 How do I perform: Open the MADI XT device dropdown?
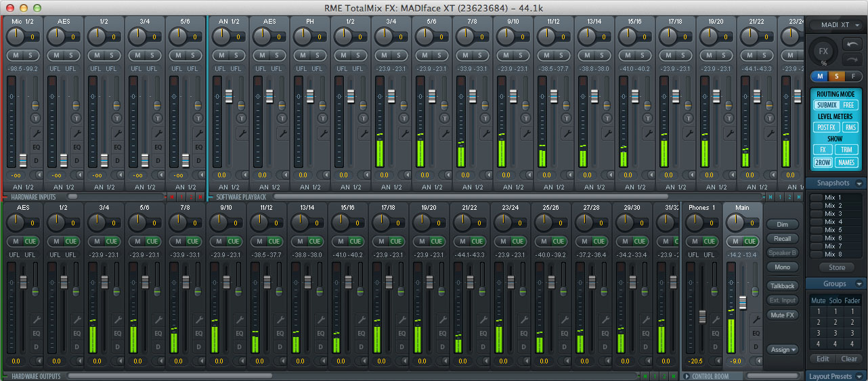pos(836,25)
